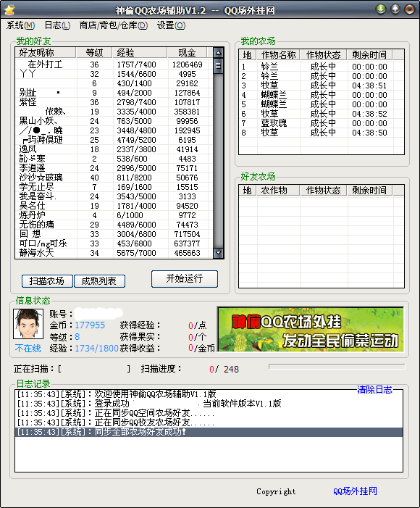
Task: Open the 系统(M) menu
Action: pos(20,25)
